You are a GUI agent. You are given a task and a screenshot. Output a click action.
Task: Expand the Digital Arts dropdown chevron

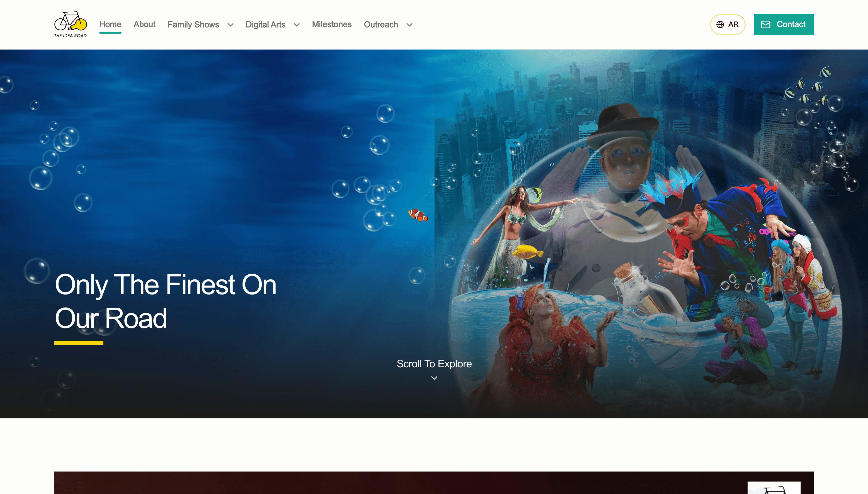tap(297, 25)
